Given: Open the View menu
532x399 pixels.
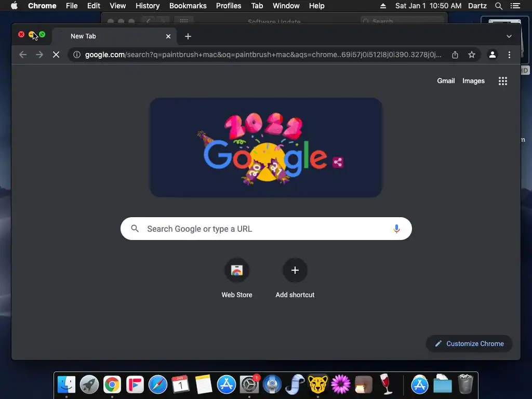Looking at the screenshot, I should (x=118, y=6).
